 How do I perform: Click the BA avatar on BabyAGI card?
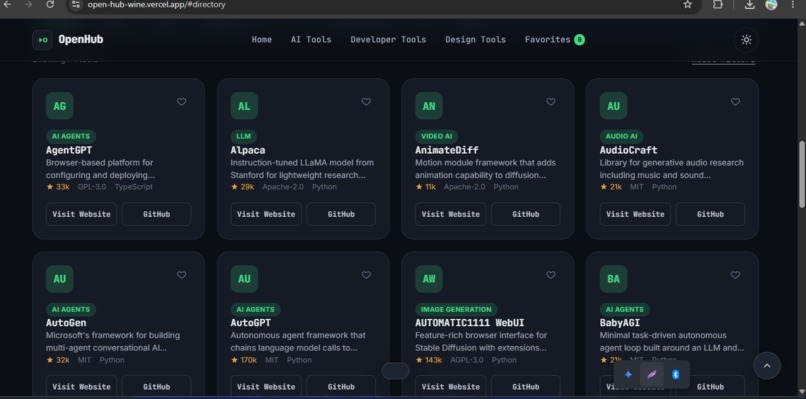613,279
